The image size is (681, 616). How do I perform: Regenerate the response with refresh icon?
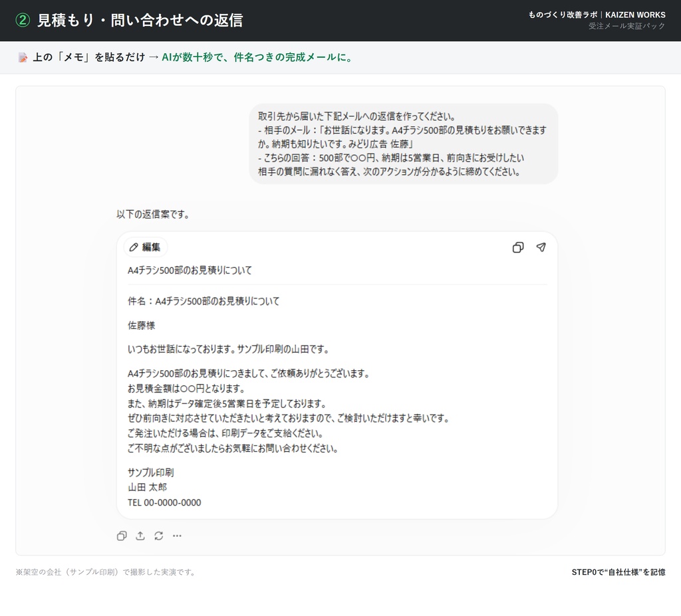pos(158,536)
